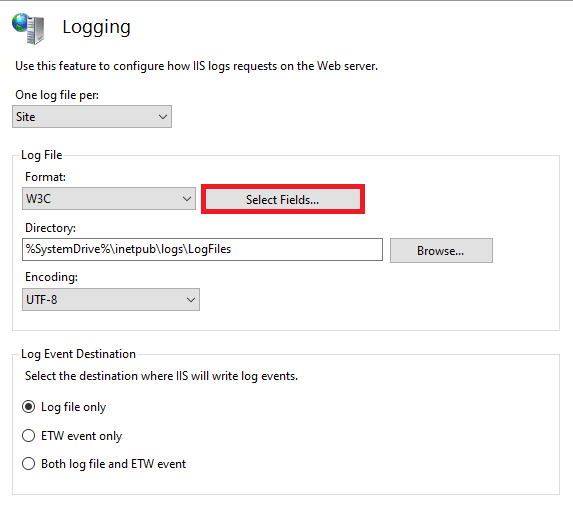Enable Both log file and ETW event
The image size is (573, 507).
click(29, 464)
